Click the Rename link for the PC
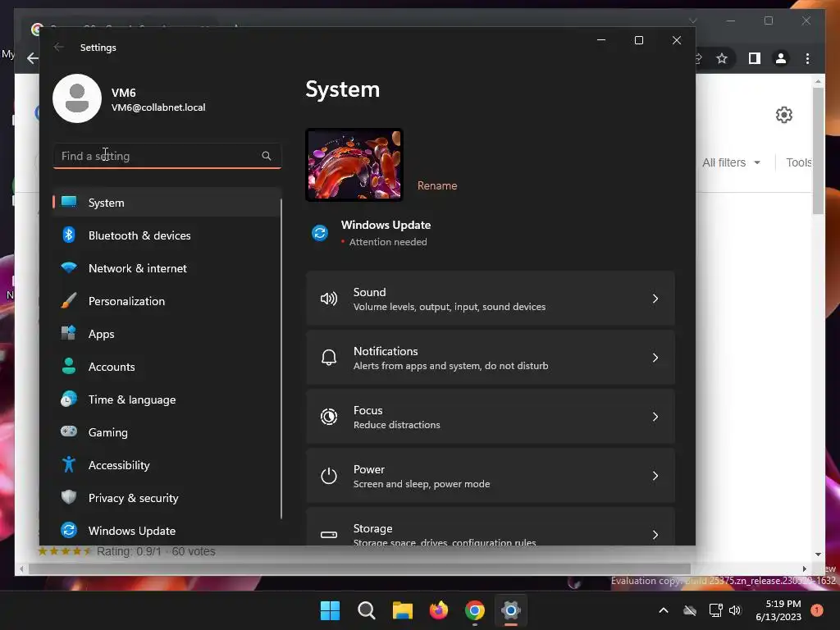Image resolution: width=840 pixels, height=630 pixels. (437, 185)
